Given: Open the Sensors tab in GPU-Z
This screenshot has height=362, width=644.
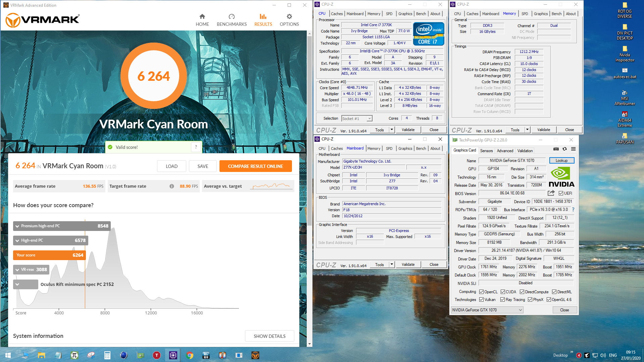Looking at the screenshot, I should [x=486, y=151].
